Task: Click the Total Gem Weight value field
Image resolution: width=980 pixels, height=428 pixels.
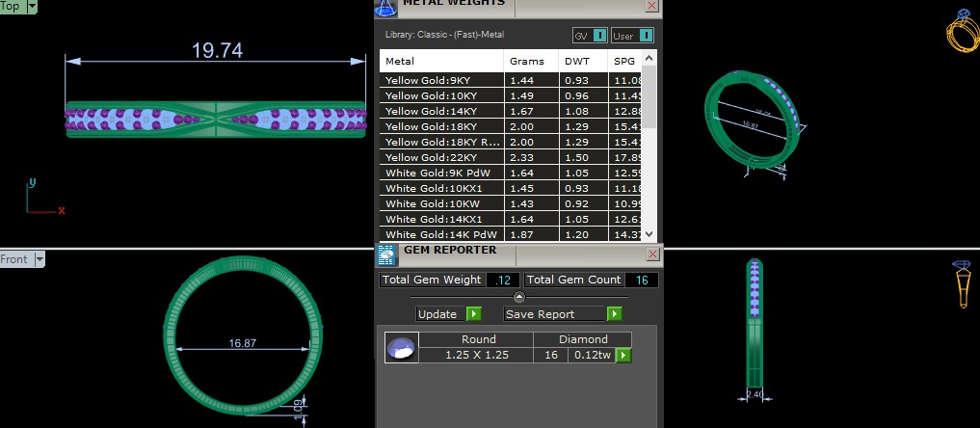Action: click(x=502, y=280)
